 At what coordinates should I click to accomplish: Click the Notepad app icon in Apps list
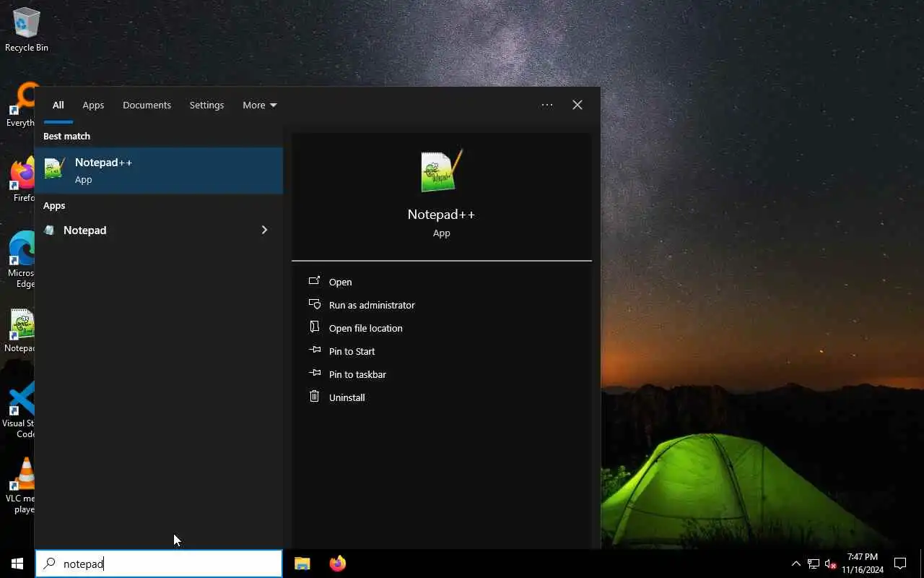click(x=49, y=230)
